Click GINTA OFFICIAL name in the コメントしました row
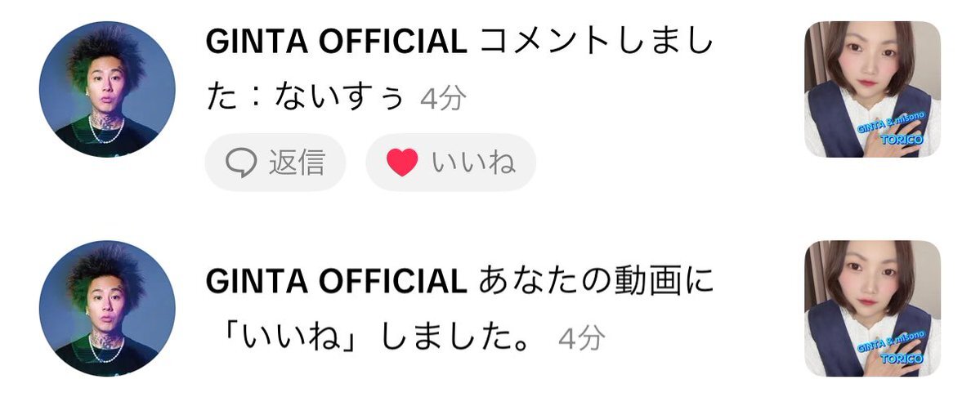Viewport: 980px width, 415px height. click(336, 42)
